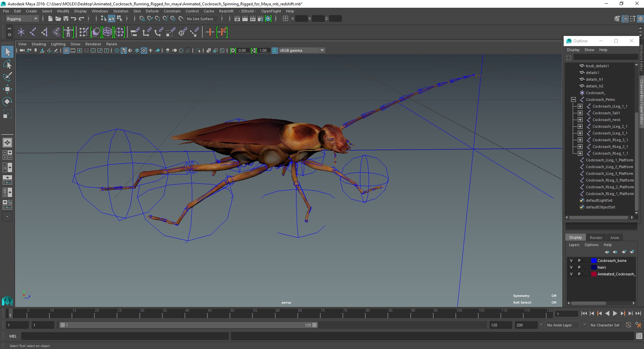
Task: Expand Cockroach_neck in the Outliner
Action: 580,120
